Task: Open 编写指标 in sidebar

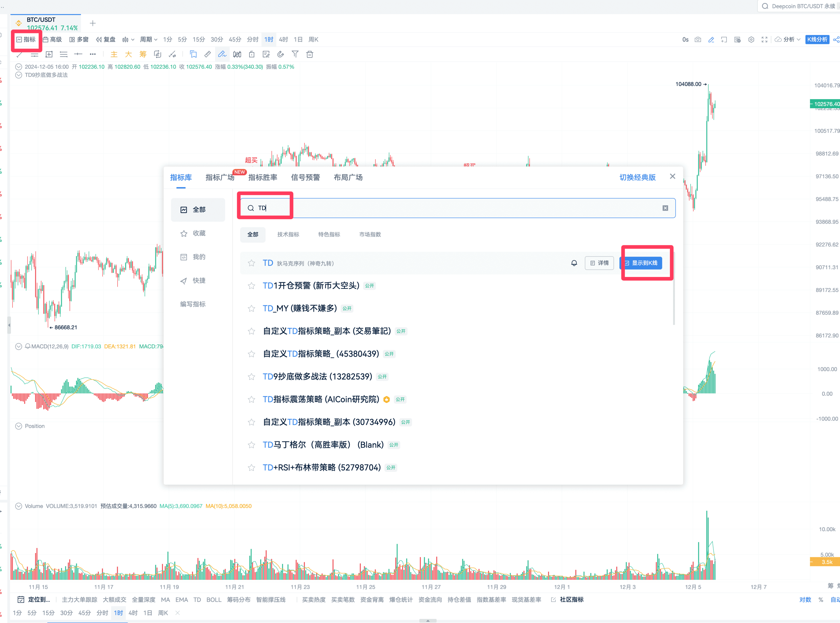Action: [x=193, y=304]
